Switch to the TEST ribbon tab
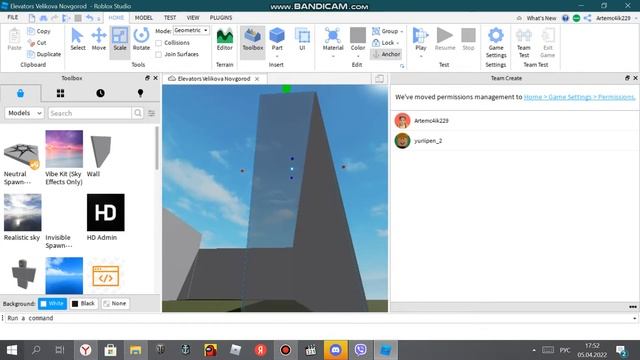The height and width of the screenshot is (360, 640). (x=170, y=18)
